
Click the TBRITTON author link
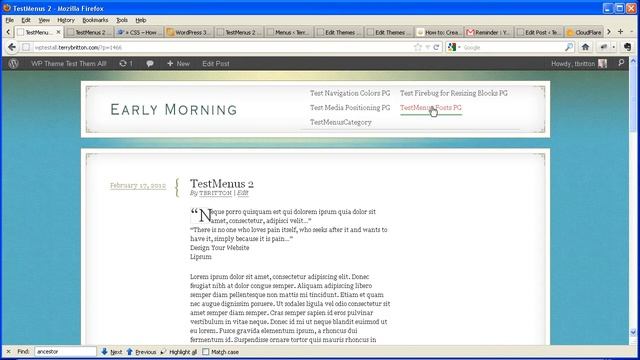[x=216, y=193]
